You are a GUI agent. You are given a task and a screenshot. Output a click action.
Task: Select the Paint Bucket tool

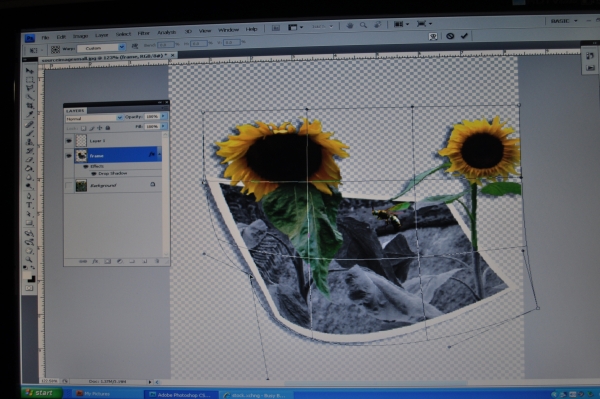[29, 169]
